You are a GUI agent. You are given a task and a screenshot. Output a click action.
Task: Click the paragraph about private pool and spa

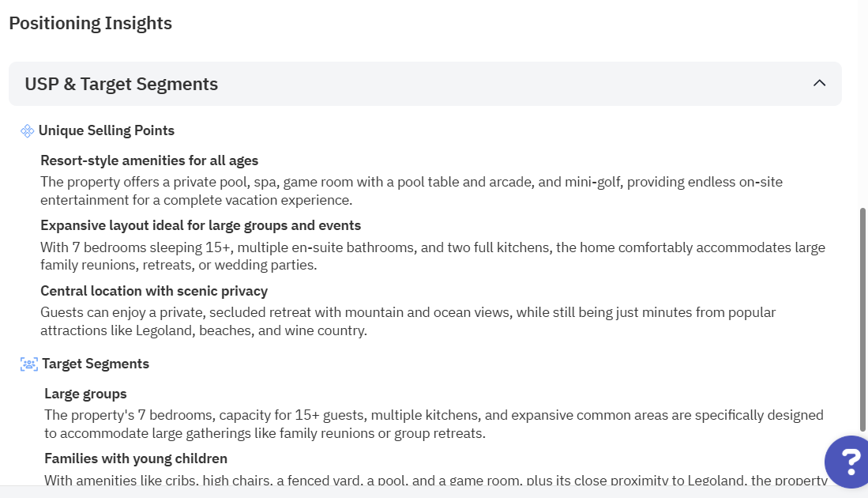click(411, 191)
